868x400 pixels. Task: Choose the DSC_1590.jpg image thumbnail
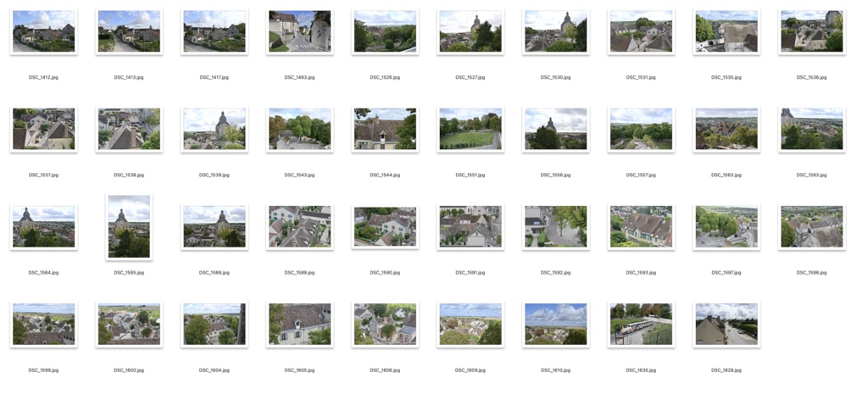pyautogui.click(x=385, y=227)
